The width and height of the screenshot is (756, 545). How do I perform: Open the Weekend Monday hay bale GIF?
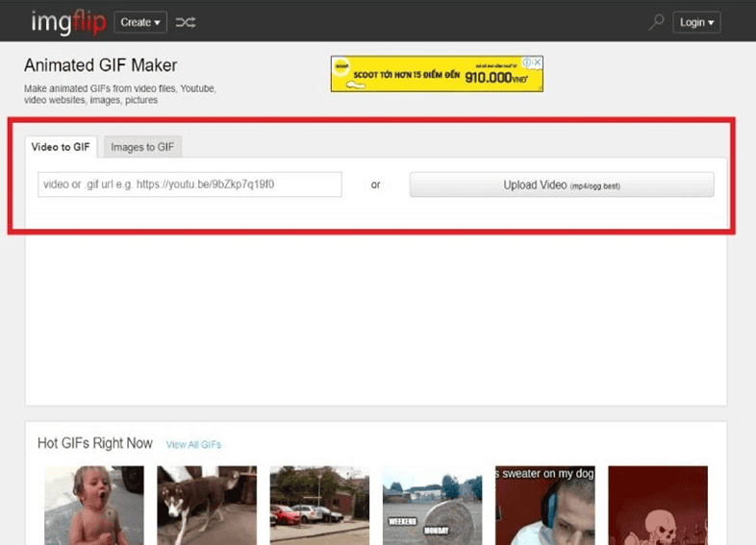click(432, 505)
